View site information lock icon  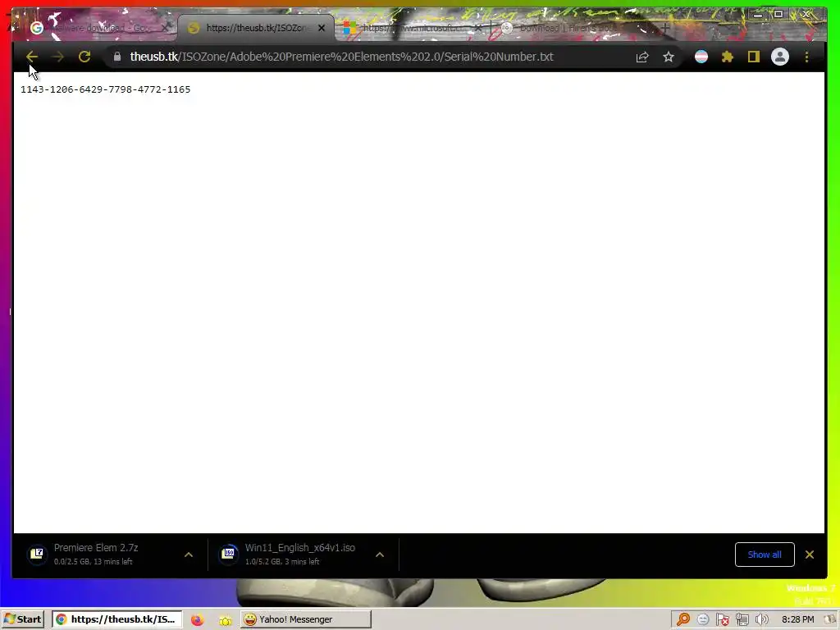pos(117,57)
